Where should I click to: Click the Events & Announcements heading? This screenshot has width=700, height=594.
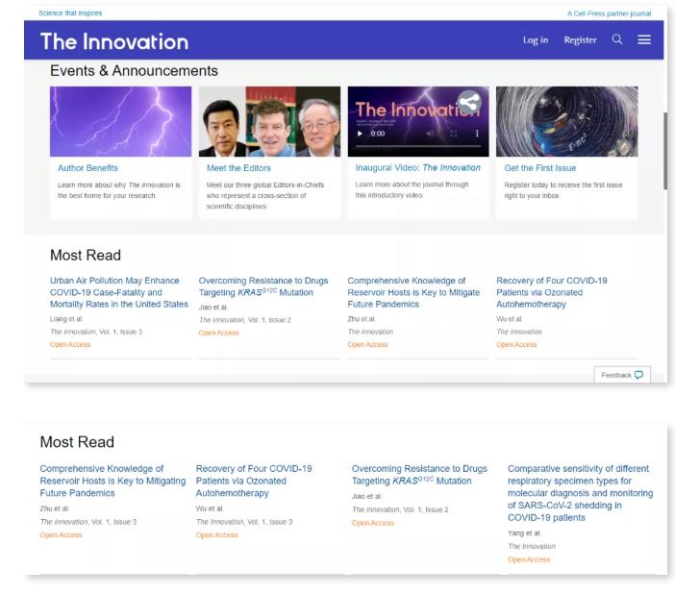(134, 70)
